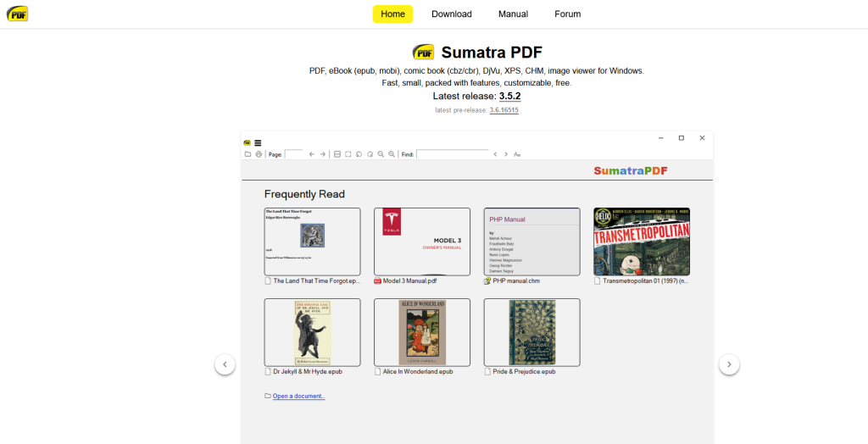Screen dimensions: 868x444
Task: Click the file name Pride & Prejudice.epub
Action: pos(524,372)
